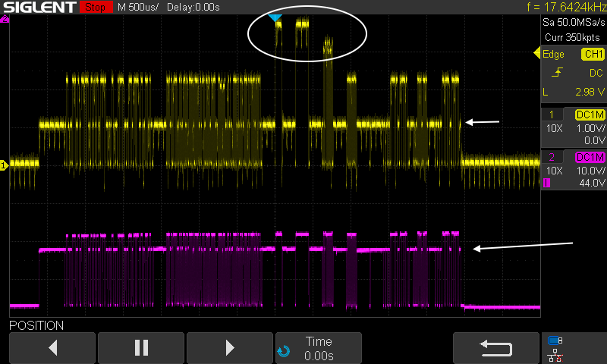The image size is (607, 364).
Task: Click the channel 2 number box
Action: [552, 157]
